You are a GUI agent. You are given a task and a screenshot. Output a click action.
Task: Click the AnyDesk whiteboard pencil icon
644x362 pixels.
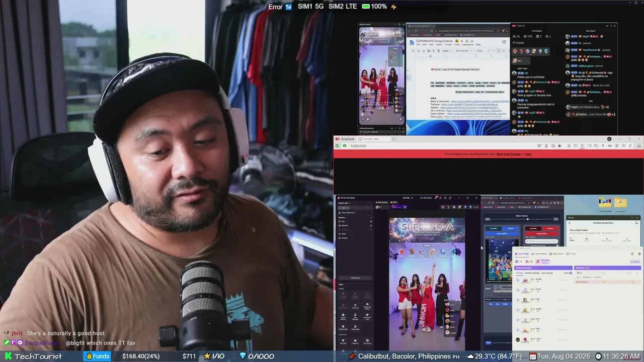pyautogui.click(x=630, y=146)
